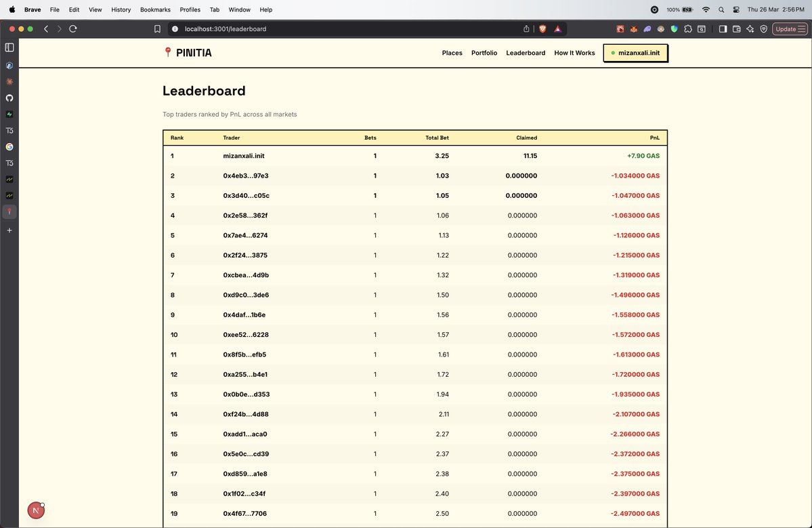Viewport: 812px width, 528px height.
Task: Click the Pinitia logo pin
Action: pos(167,52)
